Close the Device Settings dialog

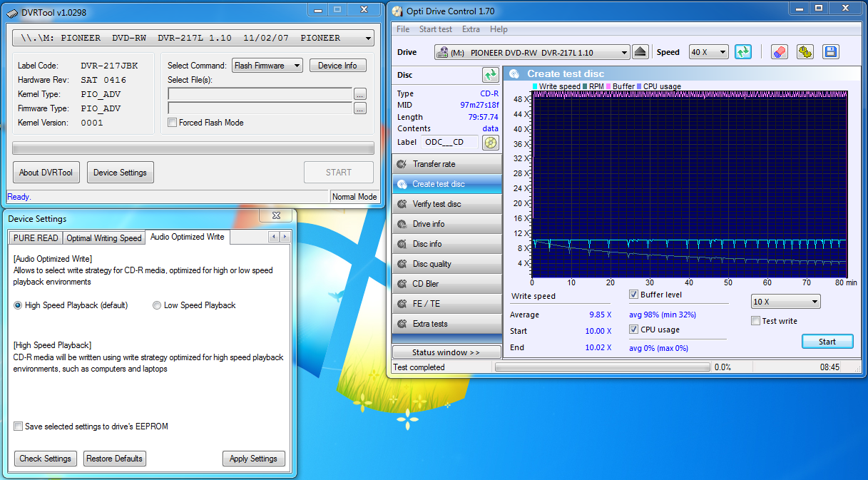click(x=275, y=215)
